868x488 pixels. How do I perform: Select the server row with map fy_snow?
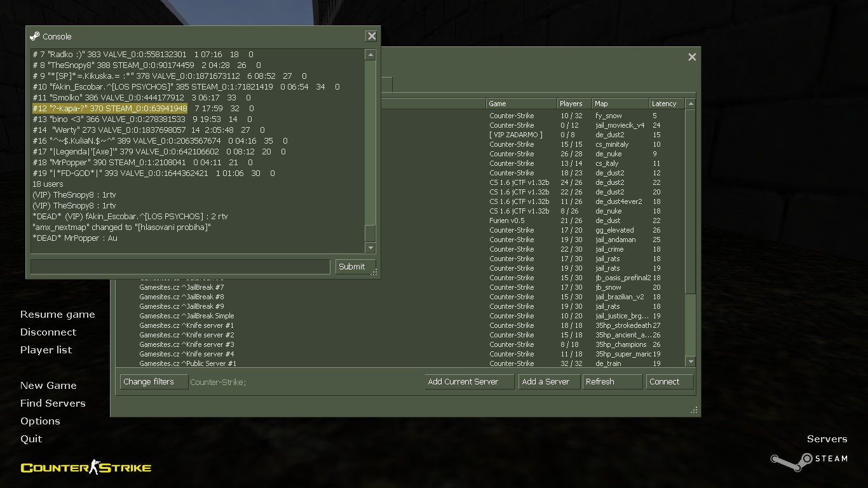[x=532, y=116]
